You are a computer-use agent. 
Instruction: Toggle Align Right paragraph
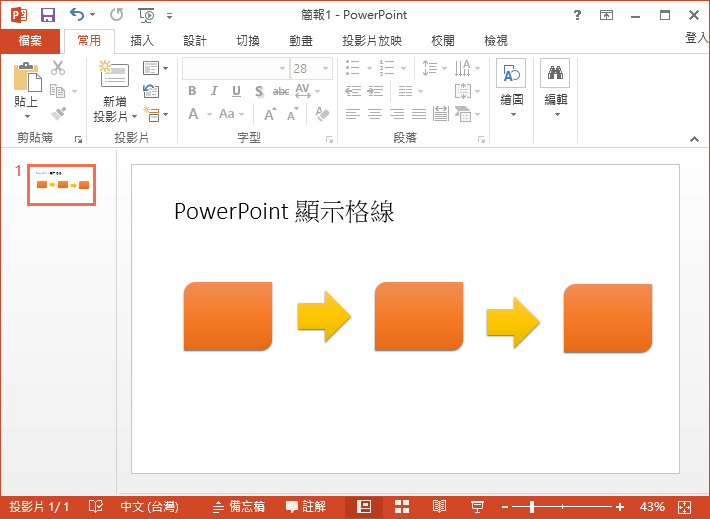click(397, 114)
